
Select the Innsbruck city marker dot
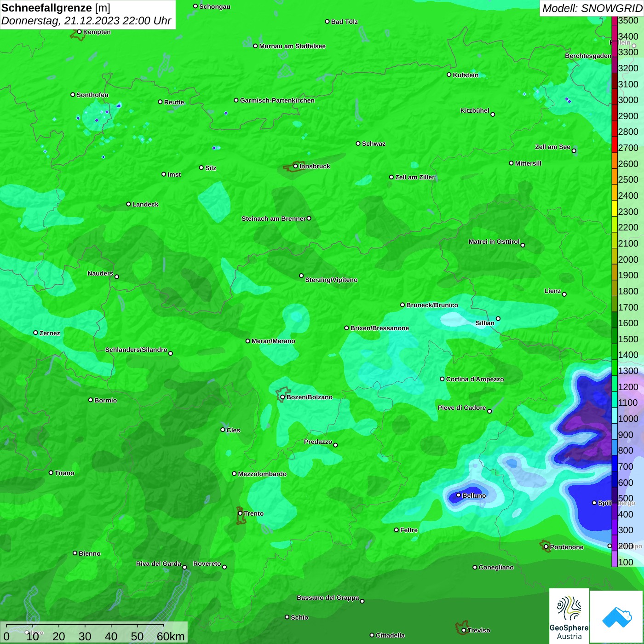295,166
